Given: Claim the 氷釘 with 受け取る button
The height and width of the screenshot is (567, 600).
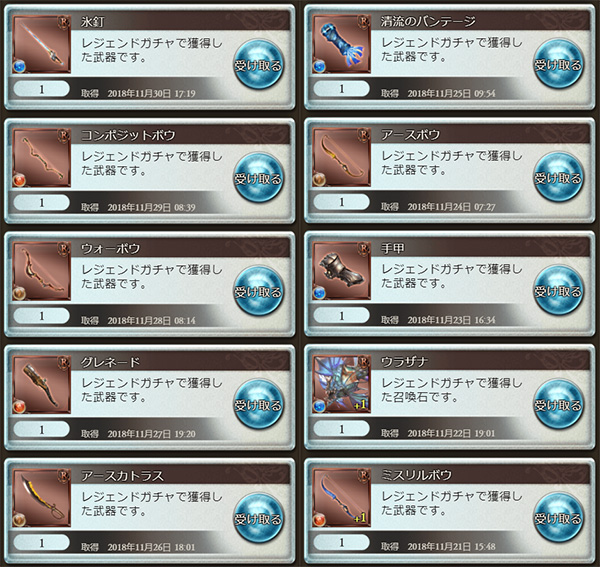Looking at the screenshot, I should 258,64.
